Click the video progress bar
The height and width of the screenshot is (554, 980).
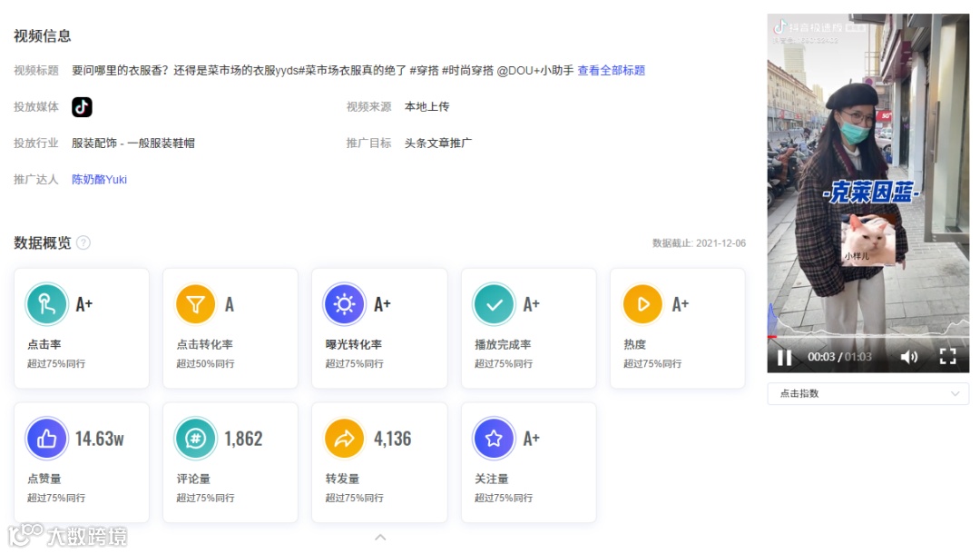coord(867,336)
